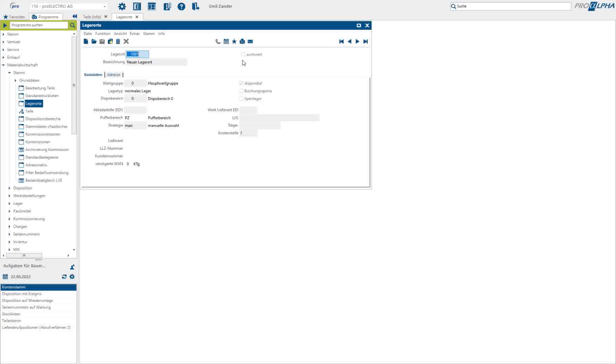Expand the Kommissionierung tree node

point(9,219)
